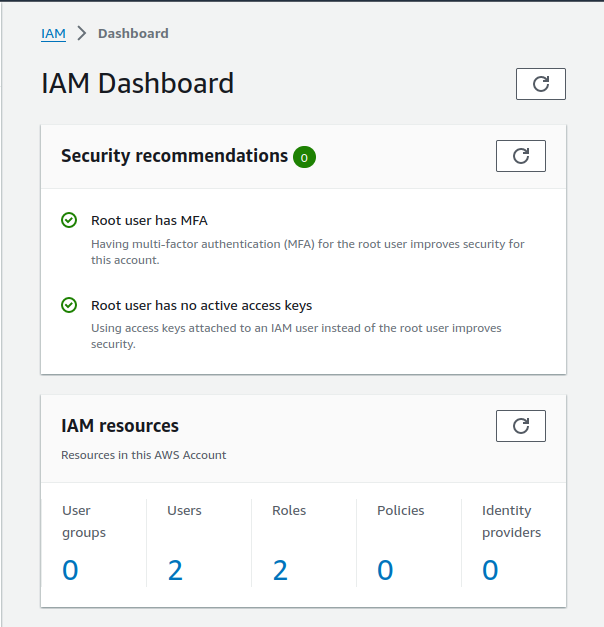Click 'Resources in this AWS Account' text
The width and height of the screenshot is (604, 627).
144,455
